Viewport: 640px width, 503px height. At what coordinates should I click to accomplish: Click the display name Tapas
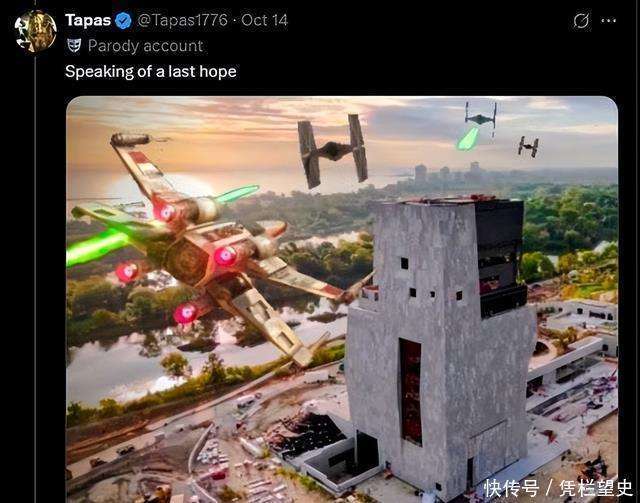pos(88,20)
